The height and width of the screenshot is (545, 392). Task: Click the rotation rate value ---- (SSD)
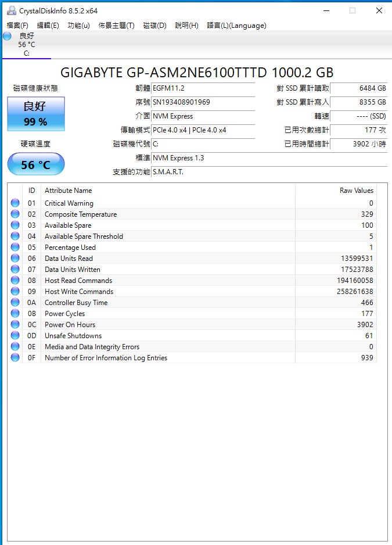click(359, 116)
